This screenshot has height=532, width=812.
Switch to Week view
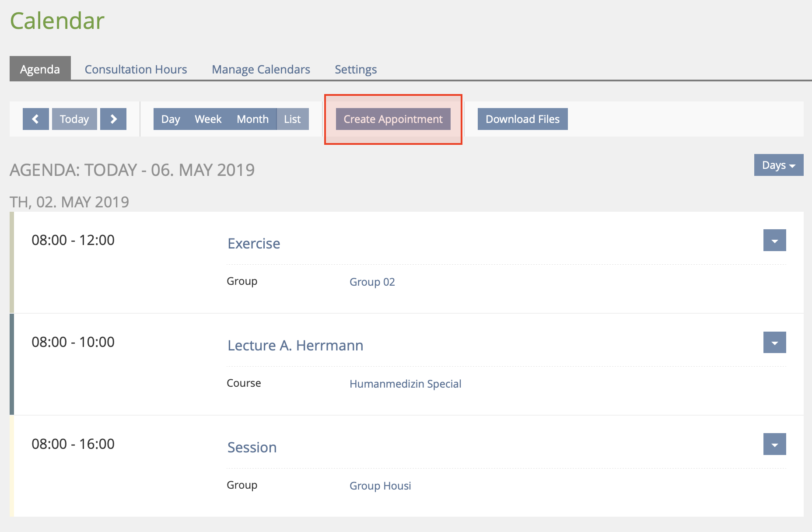tap(208, 119)
